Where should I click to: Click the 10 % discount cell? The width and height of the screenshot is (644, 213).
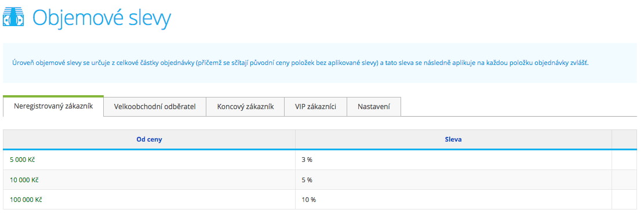pyautogui.click(x=453, y=200)
